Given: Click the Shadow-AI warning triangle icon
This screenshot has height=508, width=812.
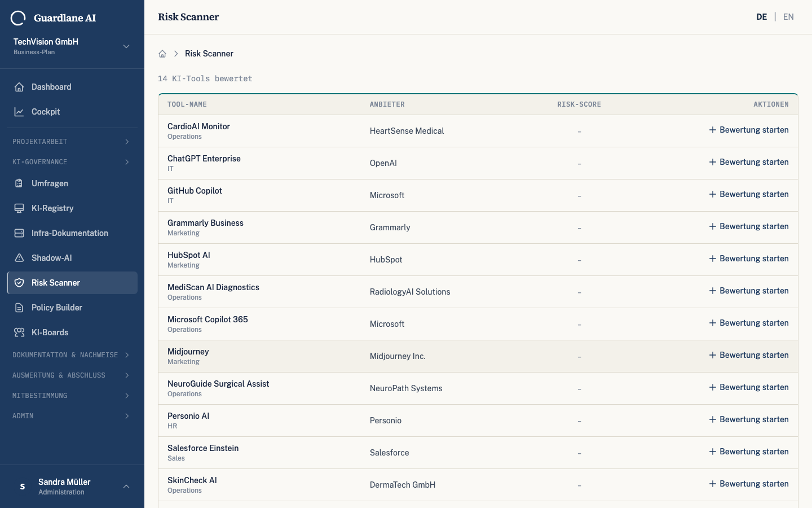Looking at the screenshot, I should click(x=19, y=258).
